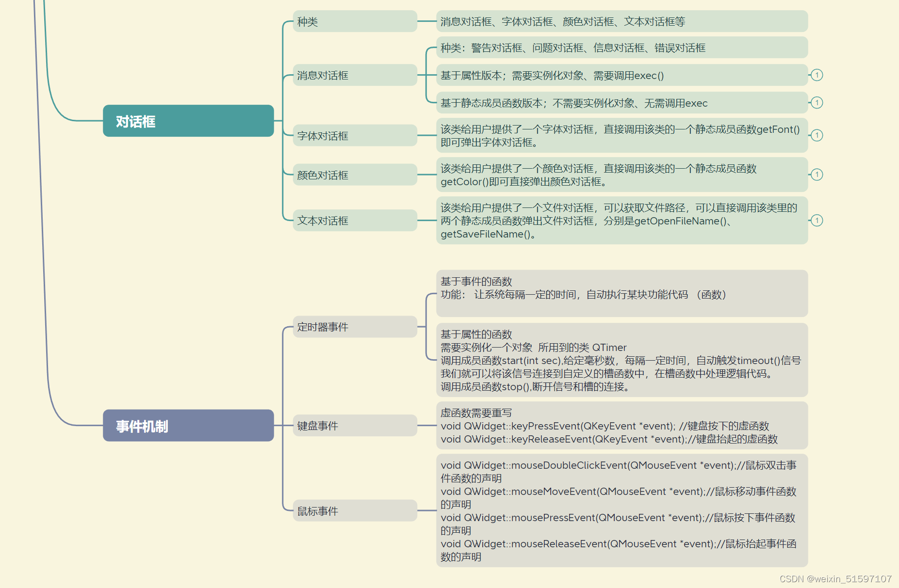899x588 pixels.
Task: Click the 基于静态成员函数版本 node
Action: 622,103
